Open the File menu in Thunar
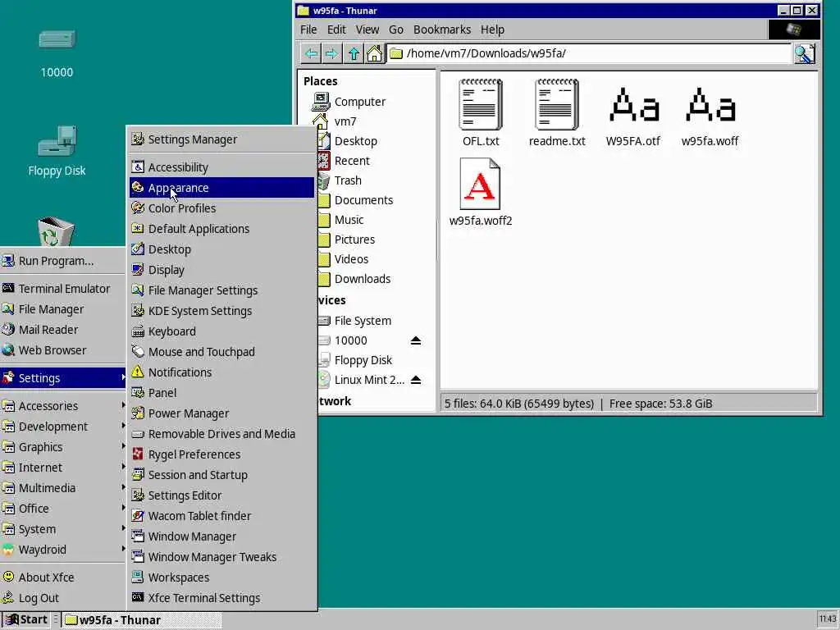 tap(308, 30)
